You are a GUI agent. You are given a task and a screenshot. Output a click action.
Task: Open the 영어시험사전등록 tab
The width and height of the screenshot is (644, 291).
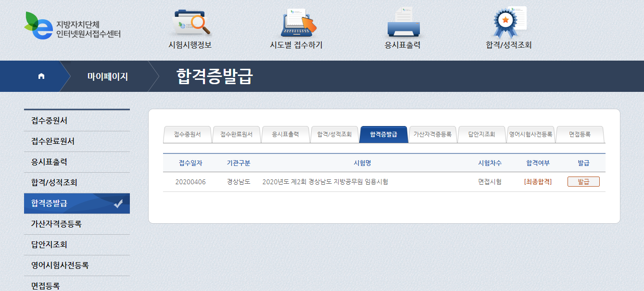click(x=530, y=135)
